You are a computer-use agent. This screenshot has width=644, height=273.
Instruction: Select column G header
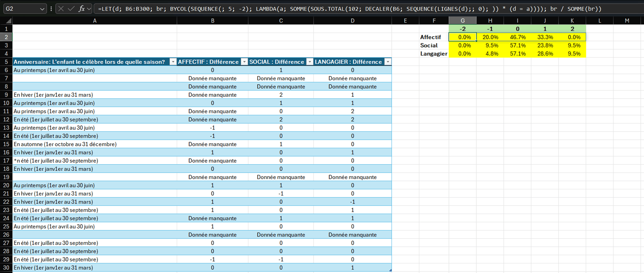(x=462, y=20)
